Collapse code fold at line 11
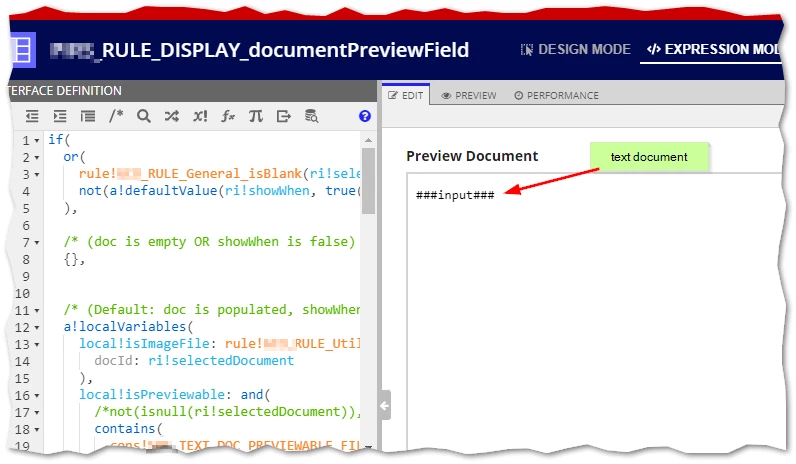Viewport: 796px width, 464px height. (37, 311)
